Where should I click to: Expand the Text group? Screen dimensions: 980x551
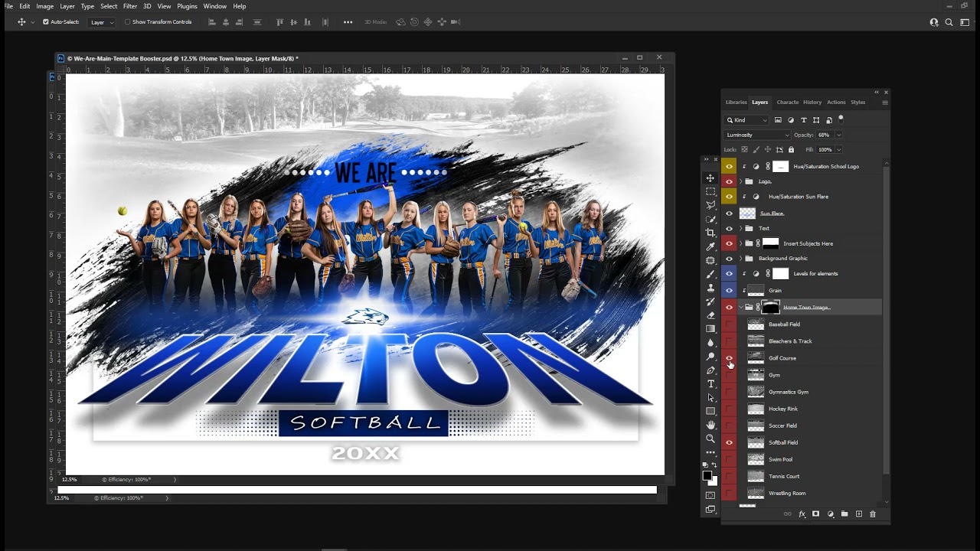point(740,229)
